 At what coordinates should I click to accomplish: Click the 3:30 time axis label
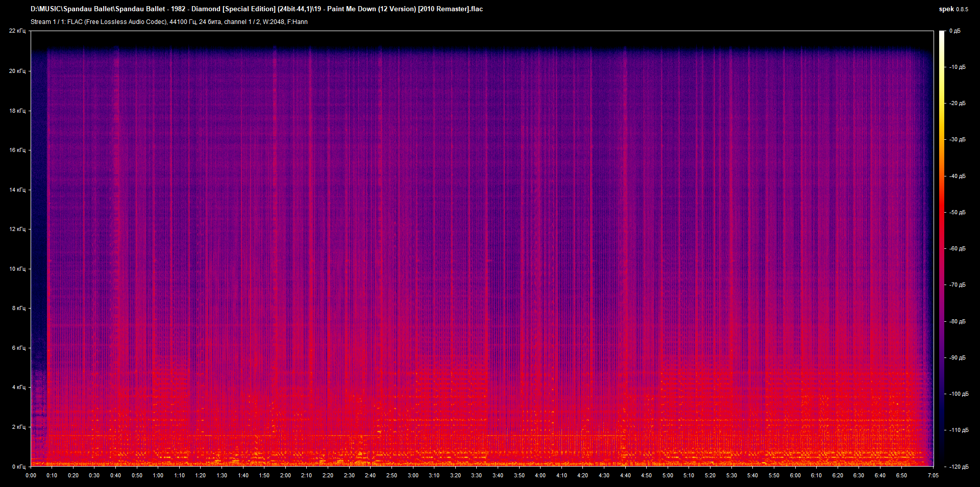(476, 475)
